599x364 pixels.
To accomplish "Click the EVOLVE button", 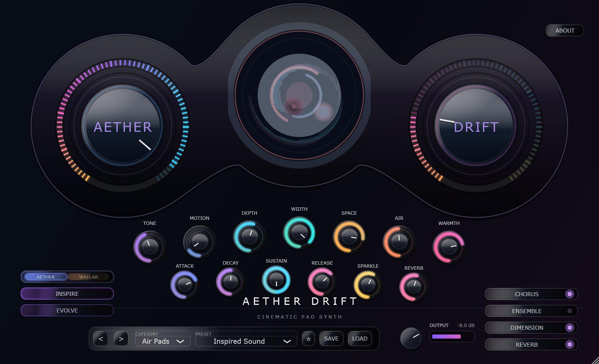I will (x=67, y=310).
